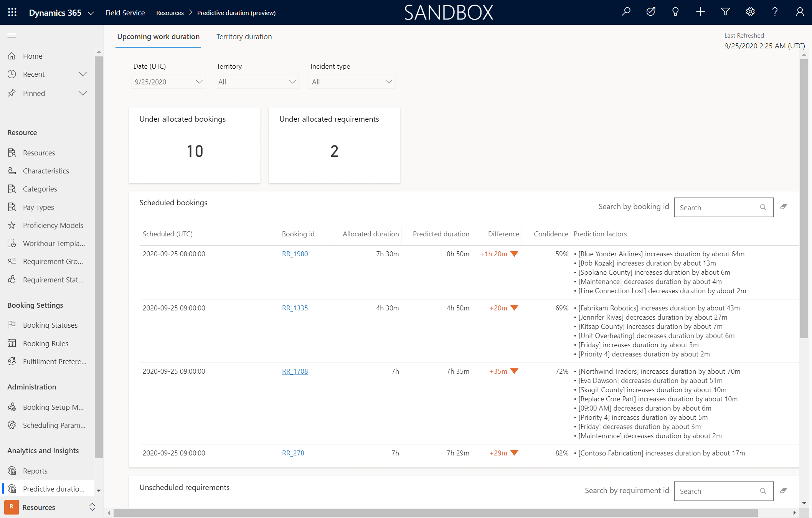This screenshot has height=518, width=812.
Task: Open the Date (UTC) dropdown
Action: click(168, 82)
